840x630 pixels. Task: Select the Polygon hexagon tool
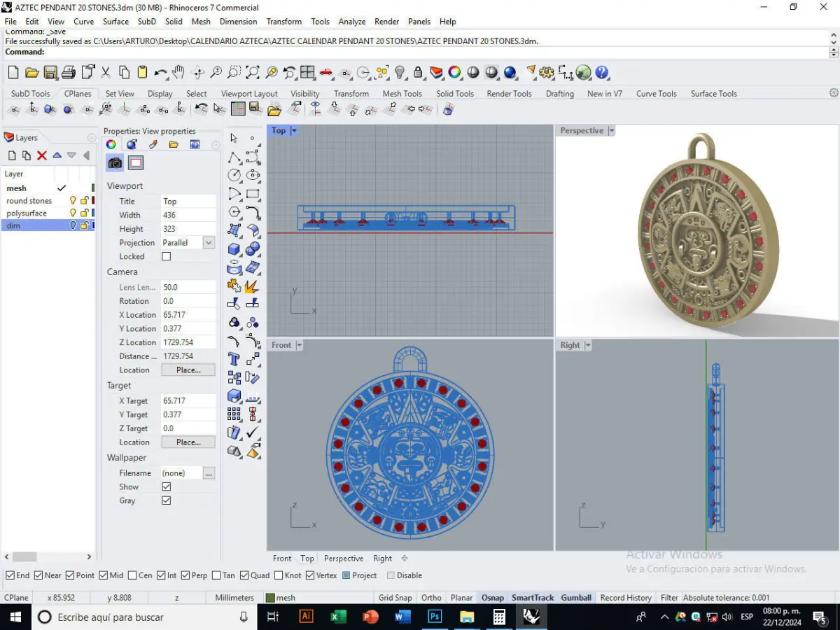click(x=234, y=212)
